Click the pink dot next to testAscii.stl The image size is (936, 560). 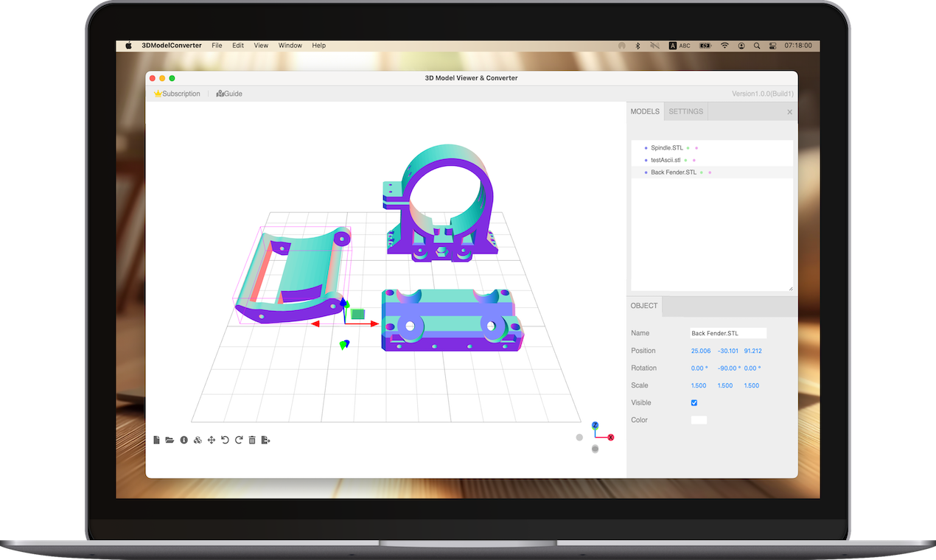[694, 160]
